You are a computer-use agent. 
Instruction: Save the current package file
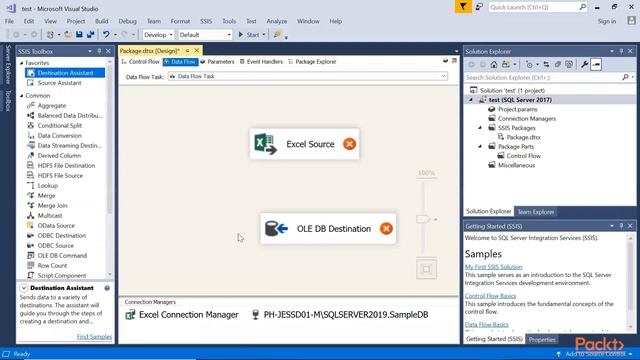pos(79,35)
